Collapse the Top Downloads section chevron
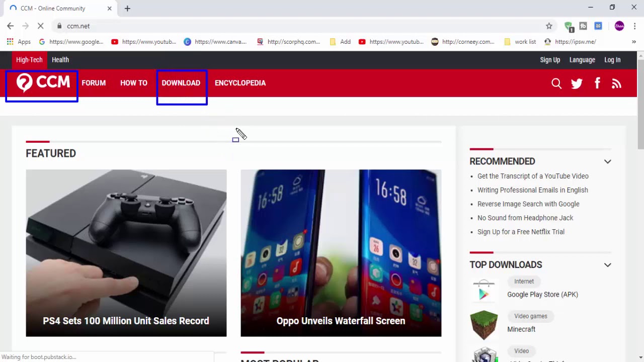 pyautogui.click(x=607, y=265)
